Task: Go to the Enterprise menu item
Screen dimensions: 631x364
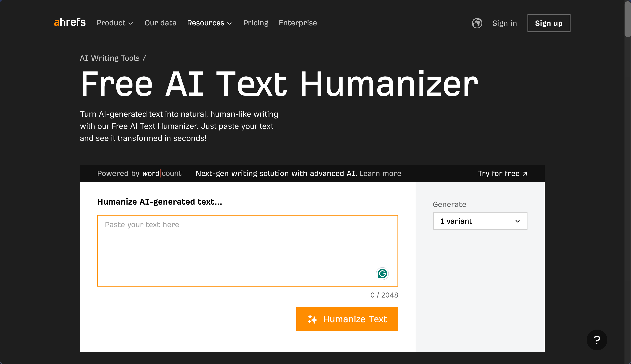Action: click(x=298, y=23)
